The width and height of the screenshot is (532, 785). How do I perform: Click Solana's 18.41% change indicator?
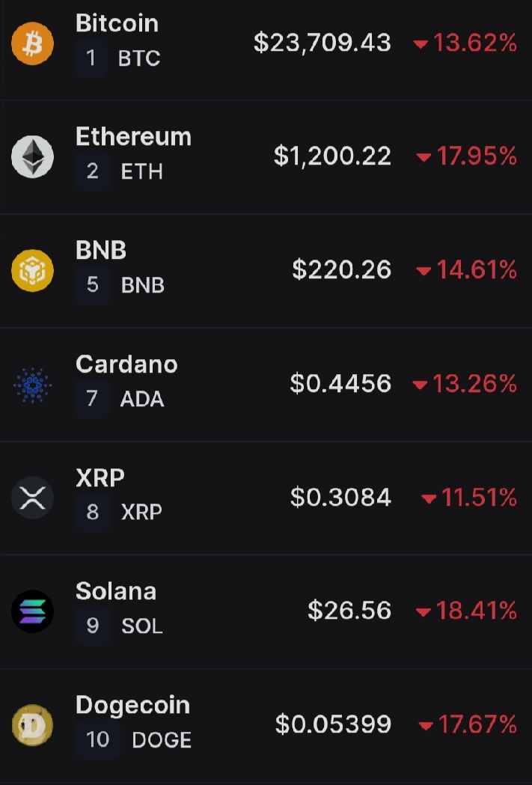[x=466, y=611]
